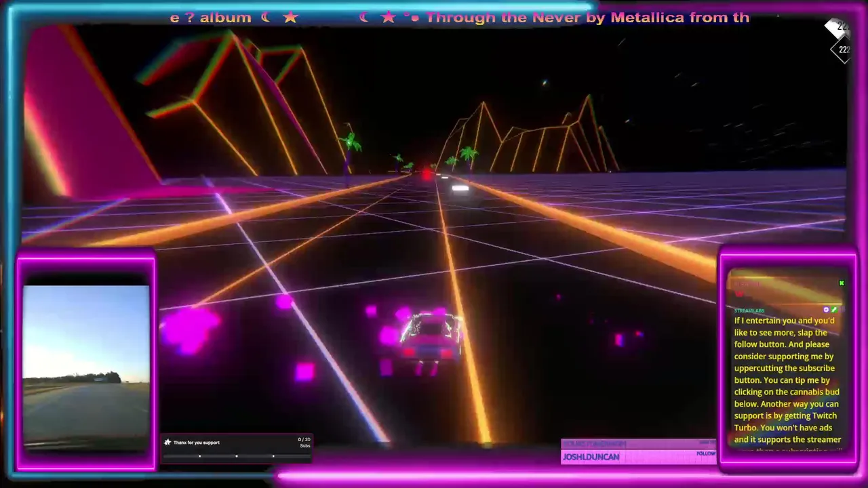The height and width of the screenshot is (488, 868).
Task: Click the webcam road view thumbnail
Action: click(86, 368)
